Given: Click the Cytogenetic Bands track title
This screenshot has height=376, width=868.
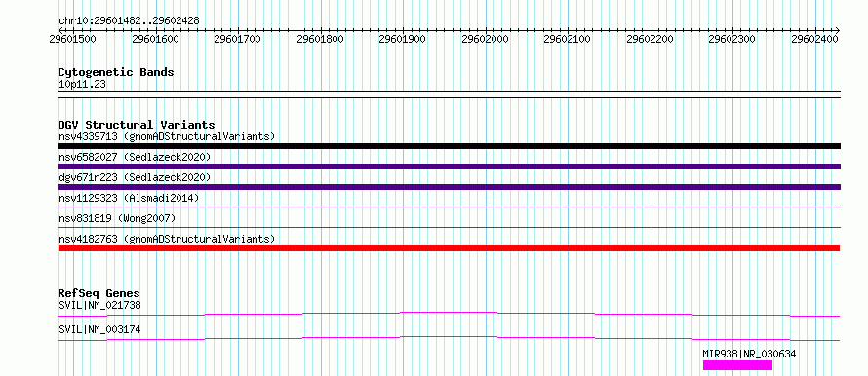Looking at the screenshot, I should 116,72.
